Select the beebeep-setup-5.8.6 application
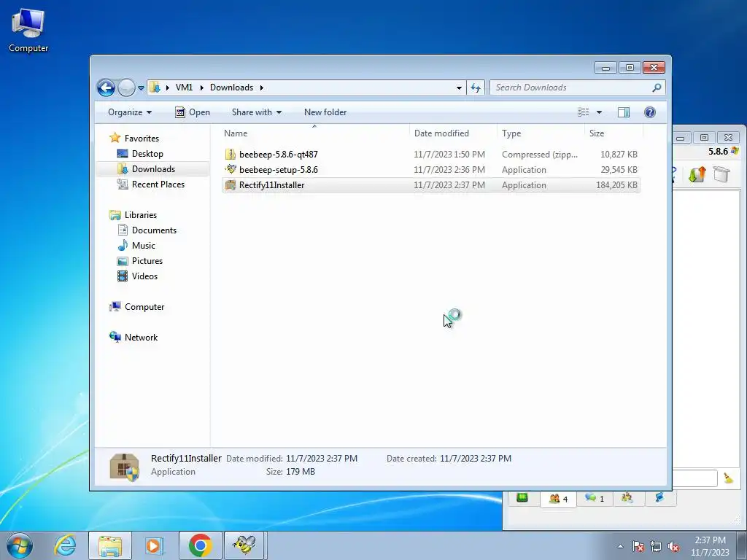 (x=430, y=169)
